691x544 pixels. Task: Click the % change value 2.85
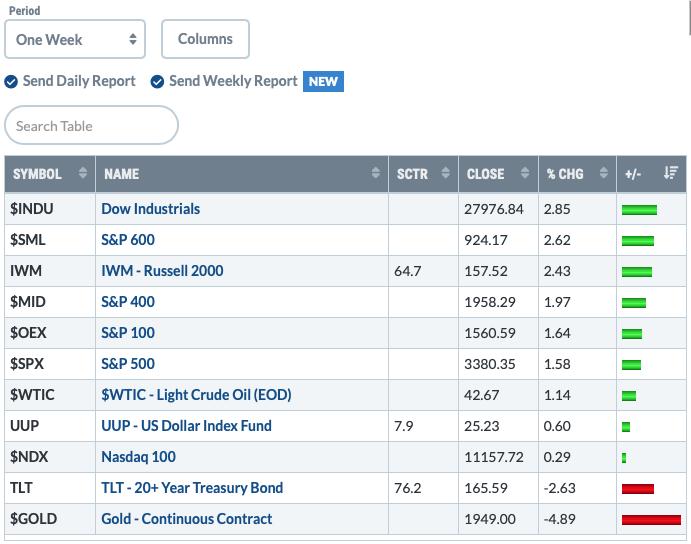(x=557, y=209)
